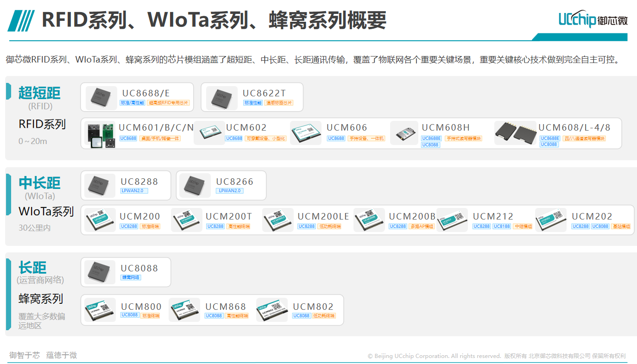The height and width of the screenshot is (364, 637).
Task: Click the 低功耗终端 tag under UCM802
Action: point(324,316)
